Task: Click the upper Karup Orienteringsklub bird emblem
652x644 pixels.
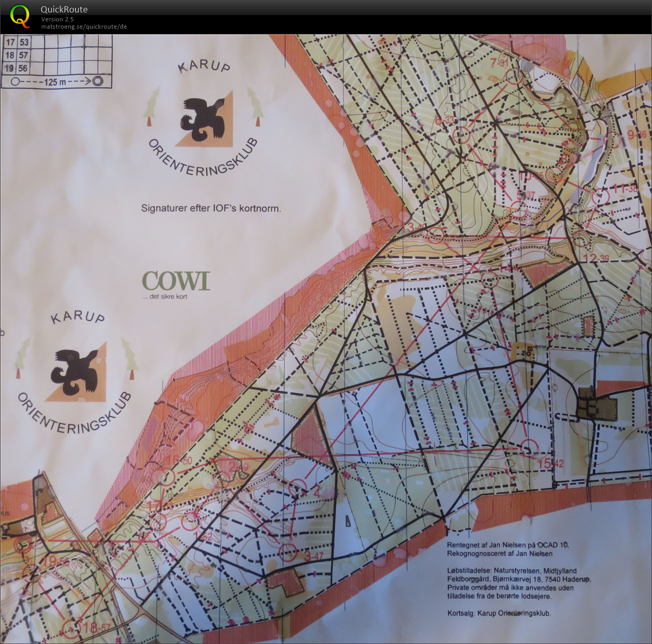Action: (204, 121)
